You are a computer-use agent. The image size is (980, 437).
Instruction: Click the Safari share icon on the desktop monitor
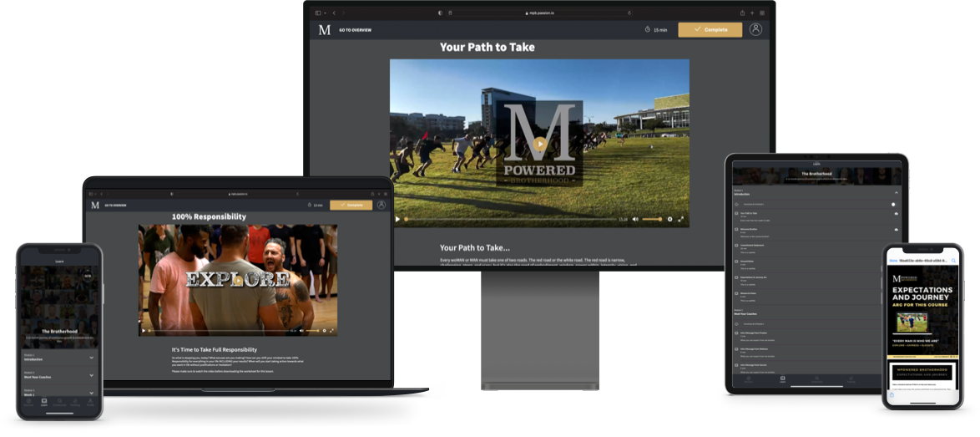point(742,13)
